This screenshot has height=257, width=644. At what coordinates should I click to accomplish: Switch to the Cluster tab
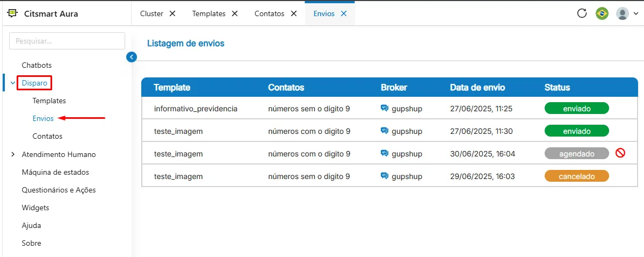tap(151, 13)
